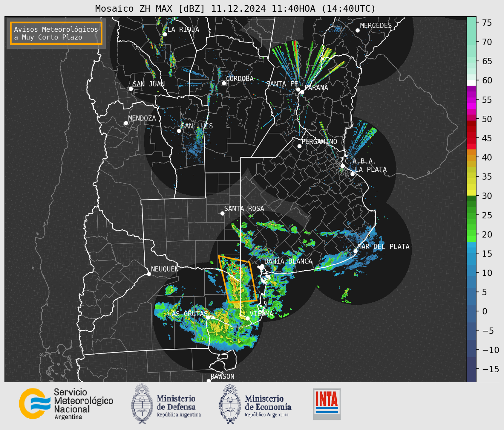Click the PERGAMINO city marker
The height and width of the screenshot is (430, 504).
tap(299, 146)
